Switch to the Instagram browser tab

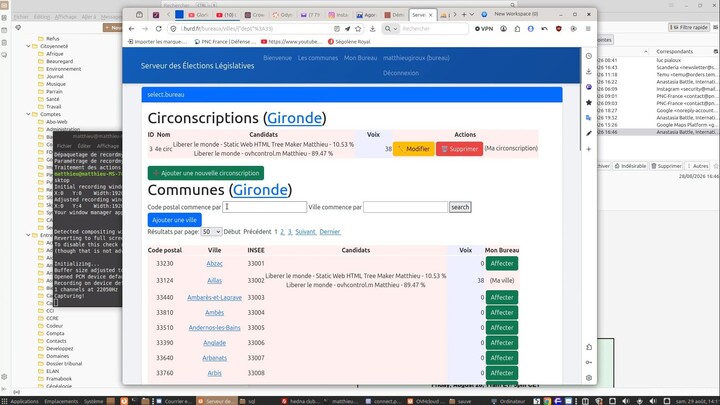338,15
